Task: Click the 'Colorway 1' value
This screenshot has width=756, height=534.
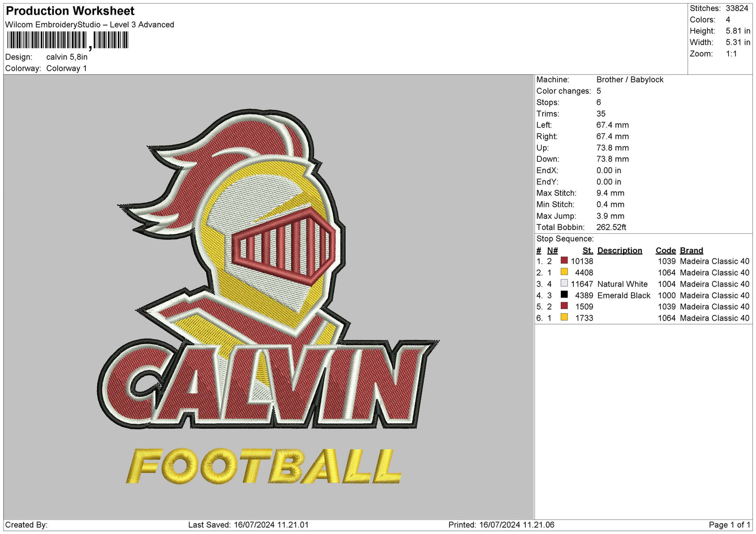Action: 66,69
